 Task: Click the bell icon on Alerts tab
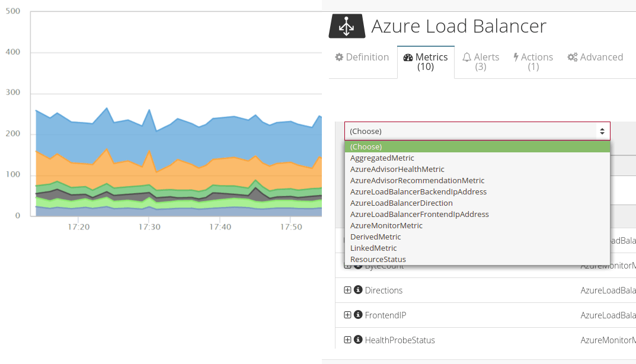click(467, 58)
